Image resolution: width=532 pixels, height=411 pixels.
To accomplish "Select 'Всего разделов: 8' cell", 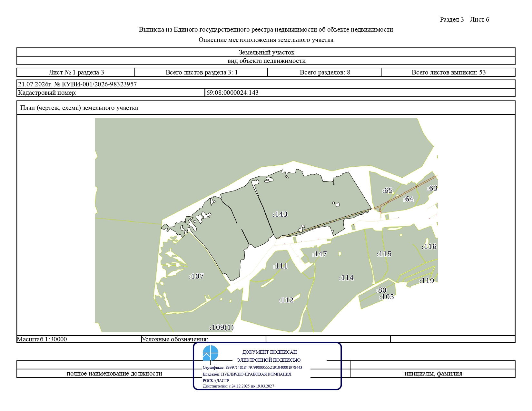I will point(325,72).
